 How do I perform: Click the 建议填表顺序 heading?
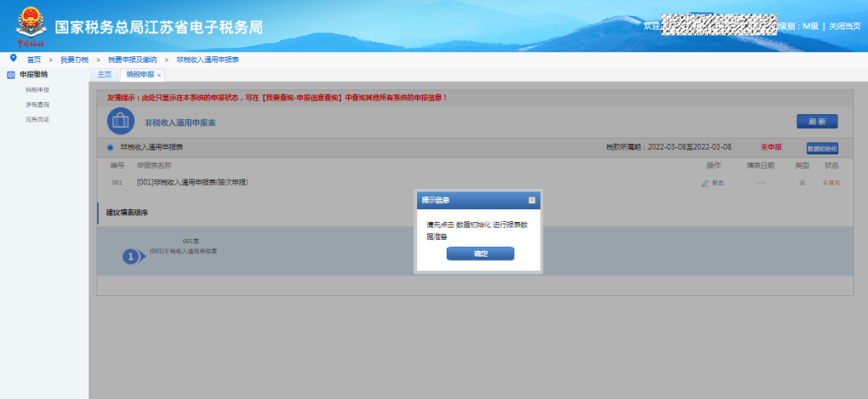click(127, 212)
